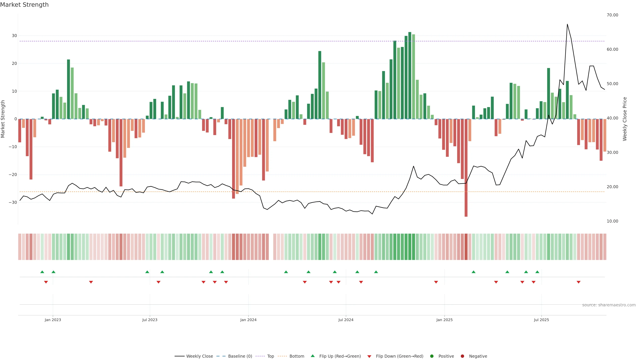Toggle the Bottom threshold legend label
Screen dimensions: 644x362
click(x=297, y=356)
